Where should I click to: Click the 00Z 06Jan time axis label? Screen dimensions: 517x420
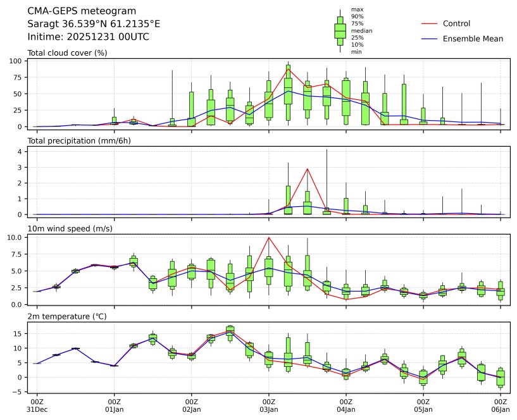coord(501,405)
